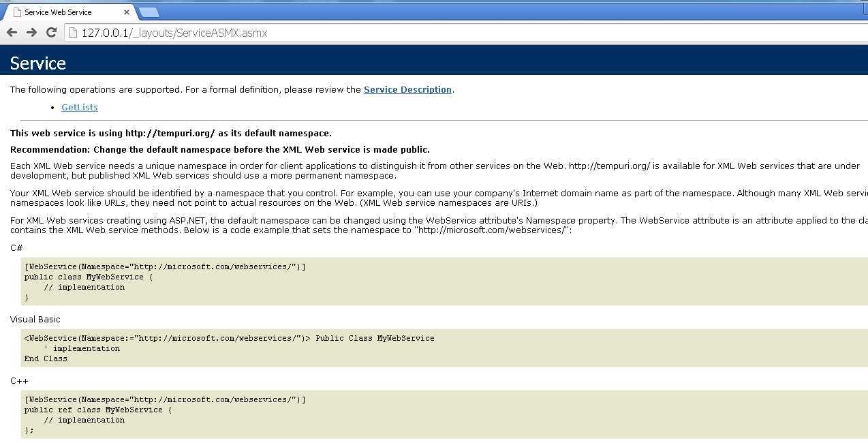The width and height of the screenshot is (868, 443).
Task: Click the page favicon on the browser tab
Action: pyautogui.click(x=17, y=12)
